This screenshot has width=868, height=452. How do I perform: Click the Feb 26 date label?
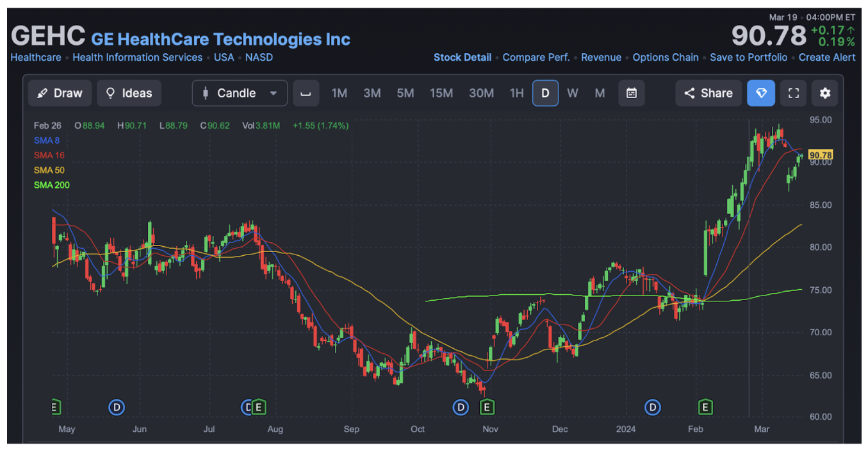[47, 126]
